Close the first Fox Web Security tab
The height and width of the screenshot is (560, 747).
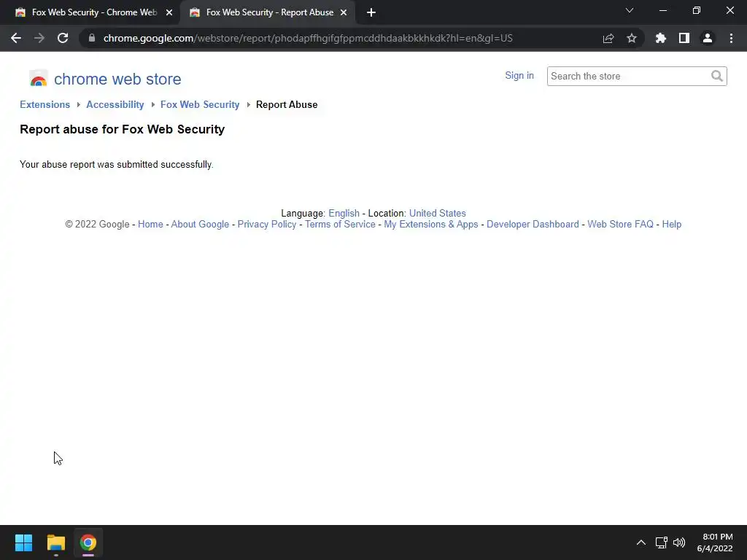pyautogui.click(x=169, y=13)
